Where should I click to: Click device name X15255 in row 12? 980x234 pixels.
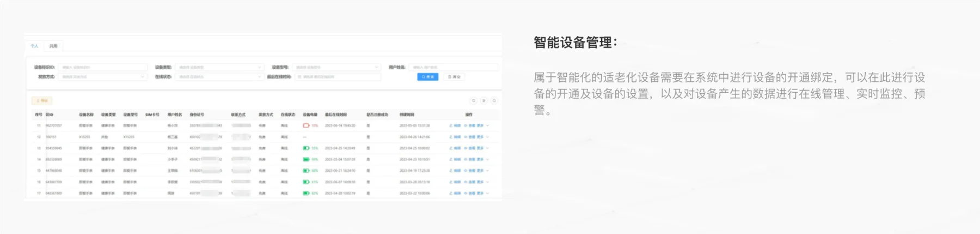coord(84,137)
